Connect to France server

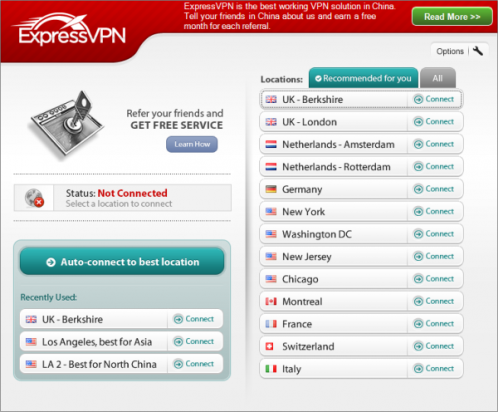434,324
